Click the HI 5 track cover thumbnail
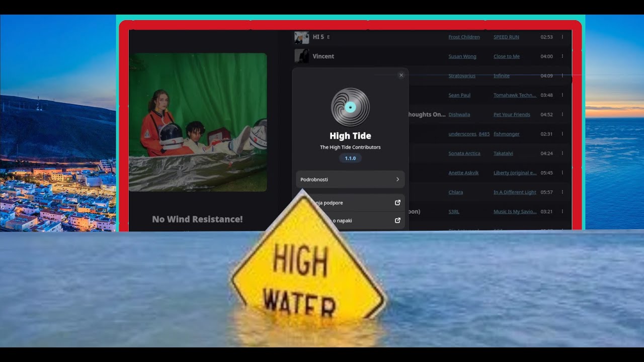 click(x=301, y=37)
